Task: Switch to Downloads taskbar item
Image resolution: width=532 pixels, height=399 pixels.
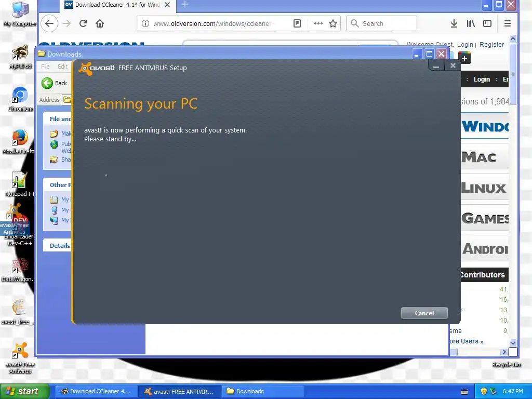Action: tap(262, 391)
